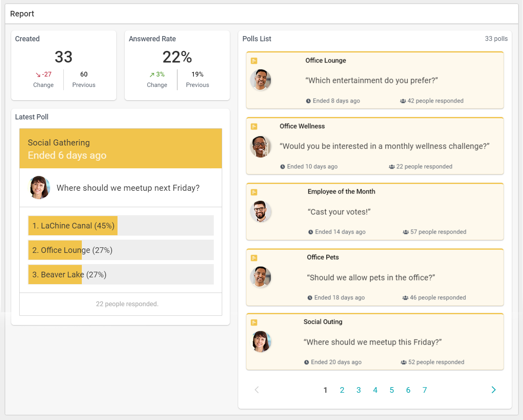The image size is (523, 420).
Task: Click the Office Lounge (27%) result bar
Action: pyautogui.click(x=121, y=250)
